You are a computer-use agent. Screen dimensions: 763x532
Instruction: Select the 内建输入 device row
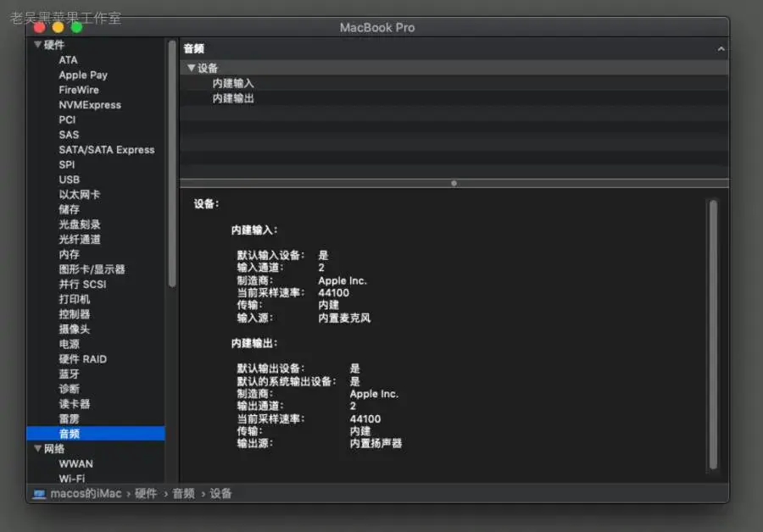pyautogui.click(x=454, y=83)
